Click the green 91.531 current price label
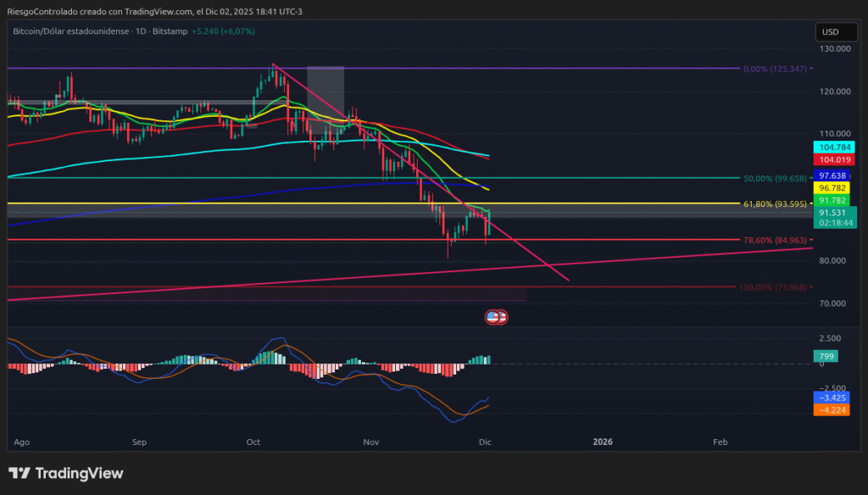The height and width of the screenshot is (495, 868). [830, 214]
